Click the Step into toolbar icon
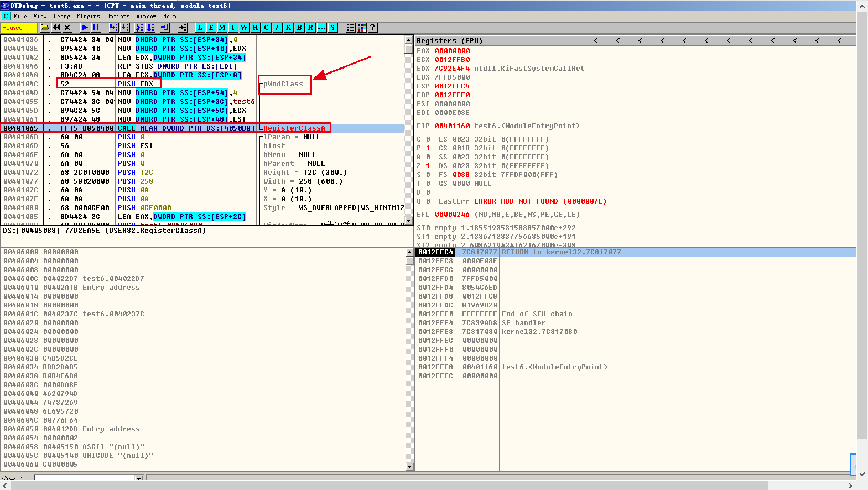 click(x=113, y=27)
